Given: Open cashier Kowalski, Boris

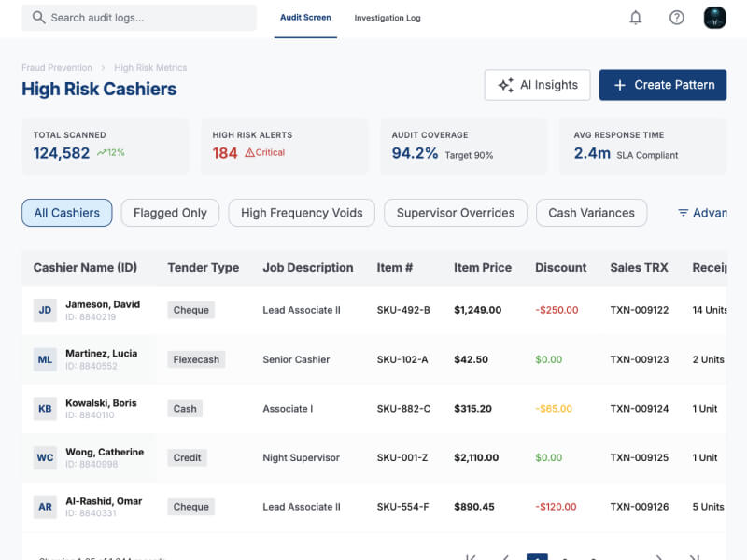Looking at the screenshot, I should pyautogui.click(x=101, y=403).
